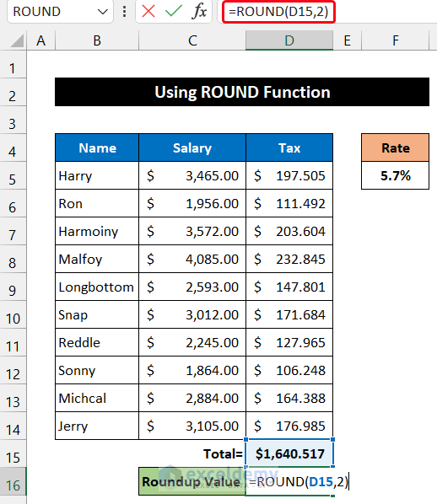Screen dimensions: 437x504
Task: Select row 3 header
Action: click(x=13, y=121)
